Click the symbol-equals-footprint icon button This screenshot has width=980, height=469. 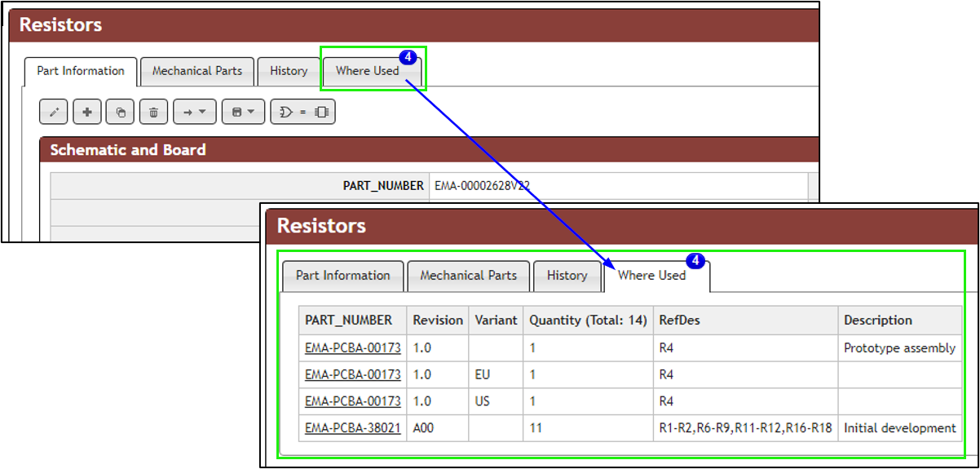[303, 113]
